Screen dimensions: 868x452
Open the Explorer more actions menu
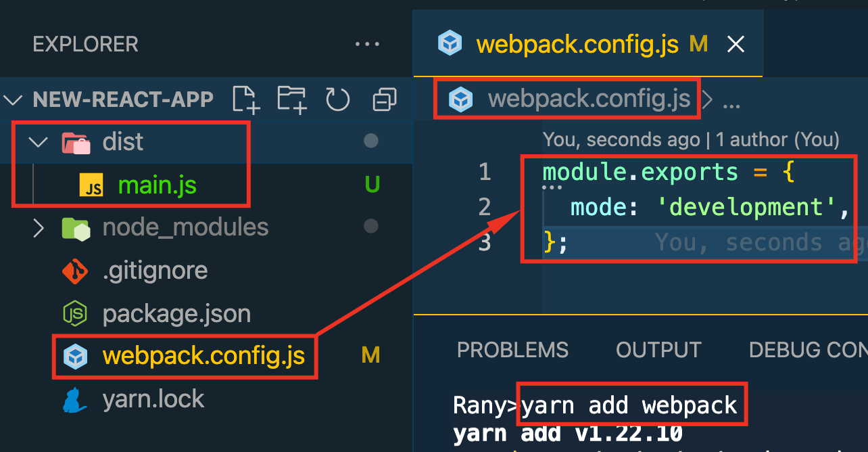click(x=367, y=43)
